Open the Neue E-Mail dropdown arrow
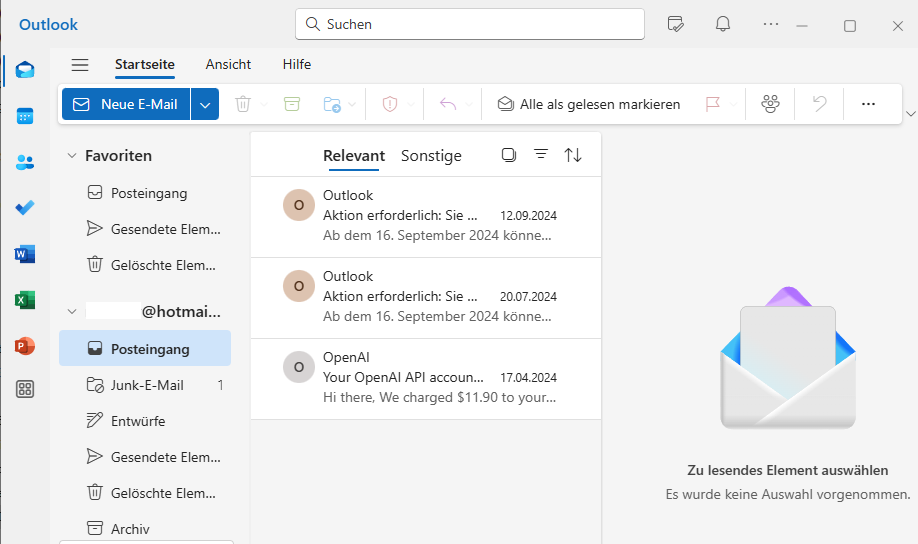918x544 pixels. [x=205, y=104]
